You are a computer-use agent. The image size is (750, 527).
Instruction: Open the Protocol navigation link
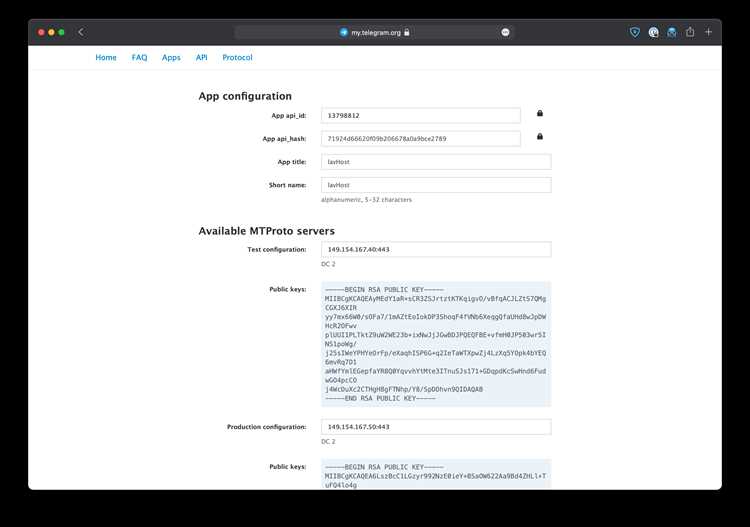coord(237,57)
